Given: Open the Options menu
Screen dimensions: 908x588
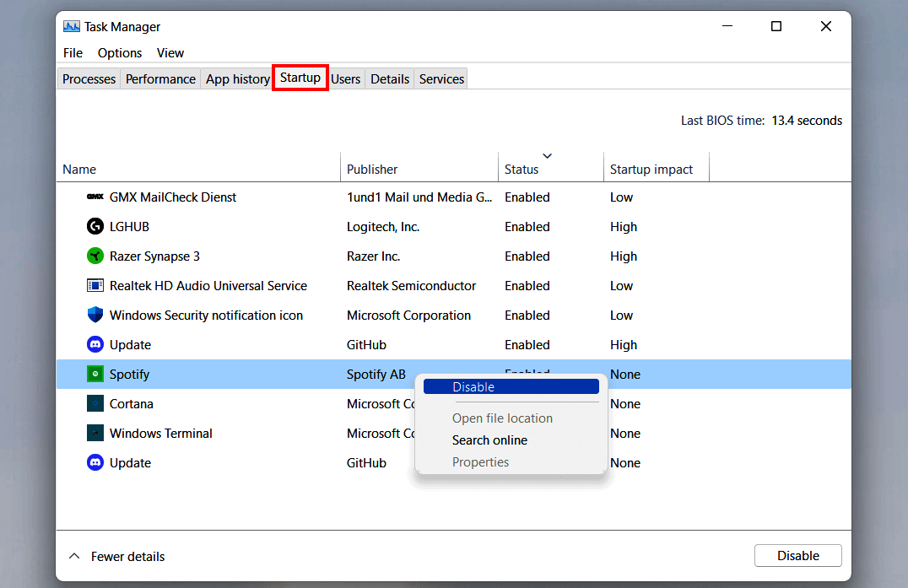Looking at the screenshot, I should (119, 52).
